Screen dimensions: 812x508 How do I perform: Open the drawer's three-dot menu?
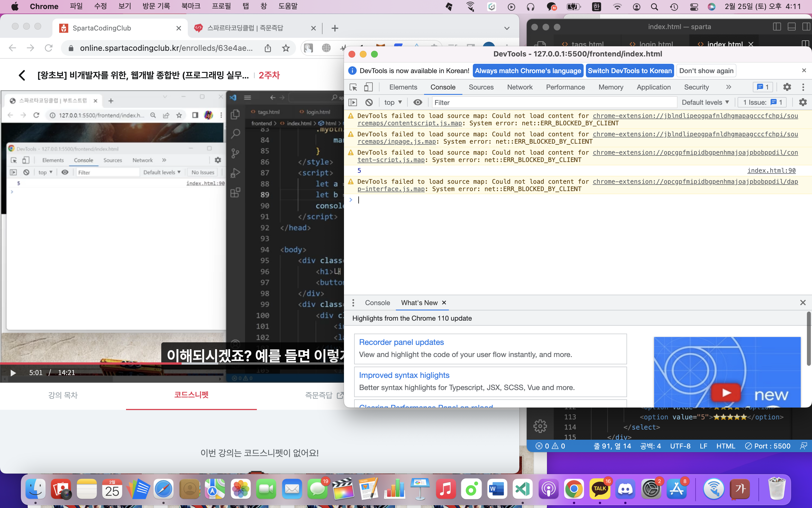point(353,303)
